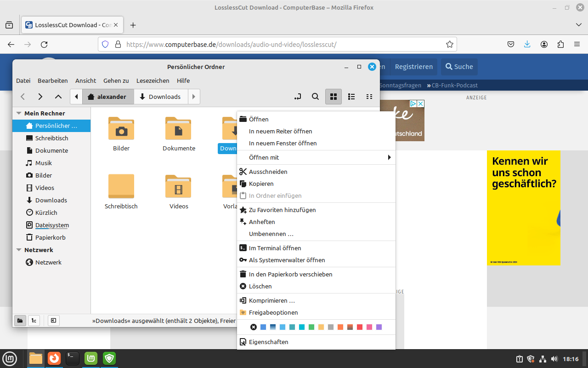Click Suche on ComputerBase page

(459, 67)
